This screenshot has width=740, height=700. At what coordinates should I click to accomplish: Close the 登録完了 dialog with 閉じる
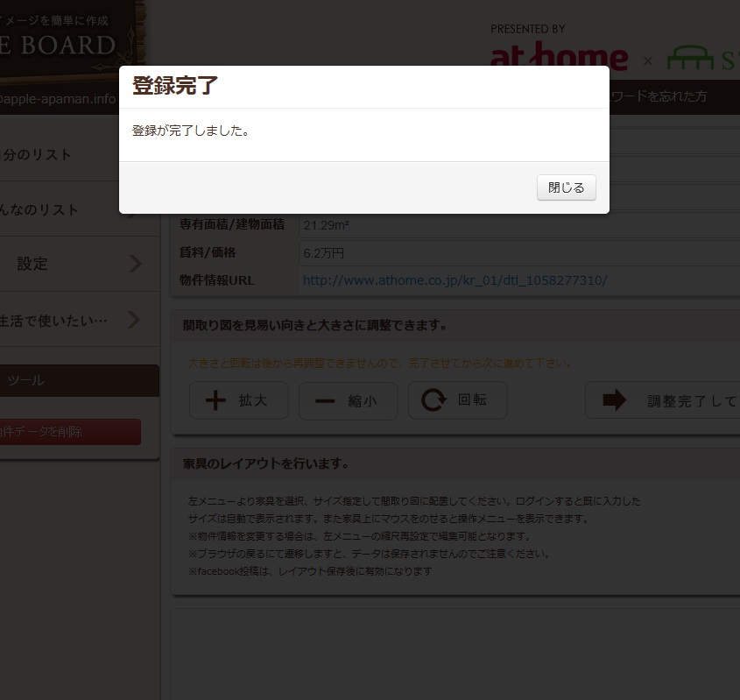566,187
